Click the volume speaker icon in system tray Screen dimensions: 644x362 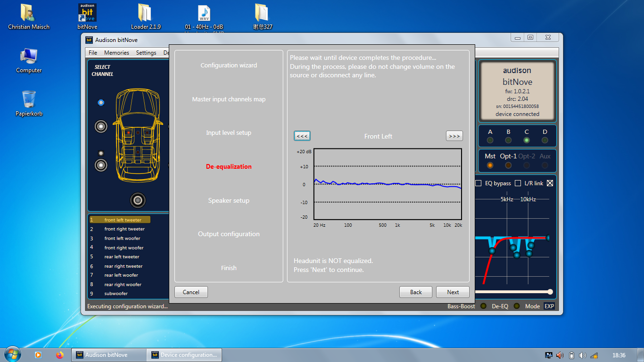(560, 355)
